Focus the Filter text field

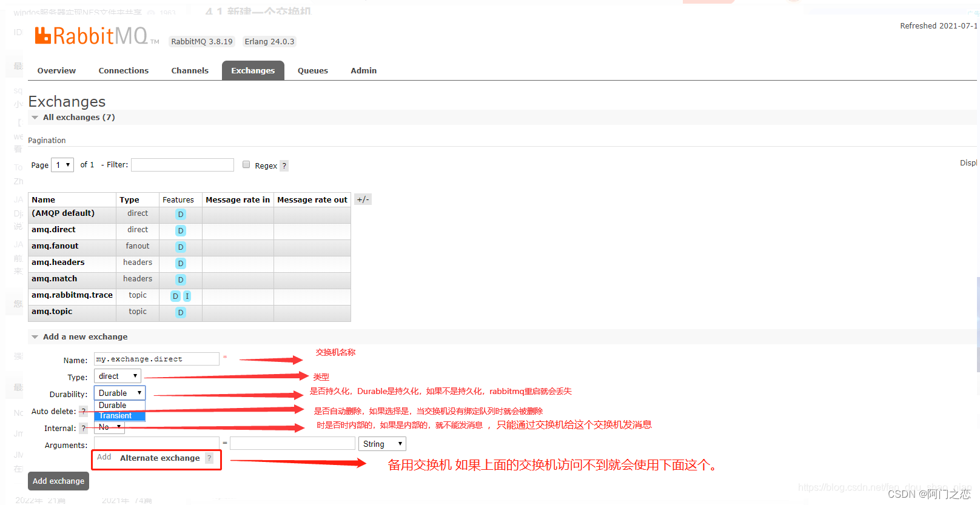pos(183,165)
